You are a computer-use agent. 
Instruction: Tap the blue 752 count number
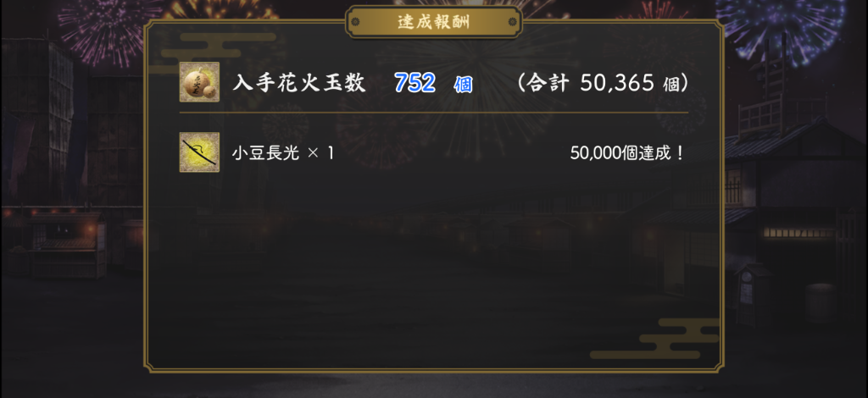[415, 83]
